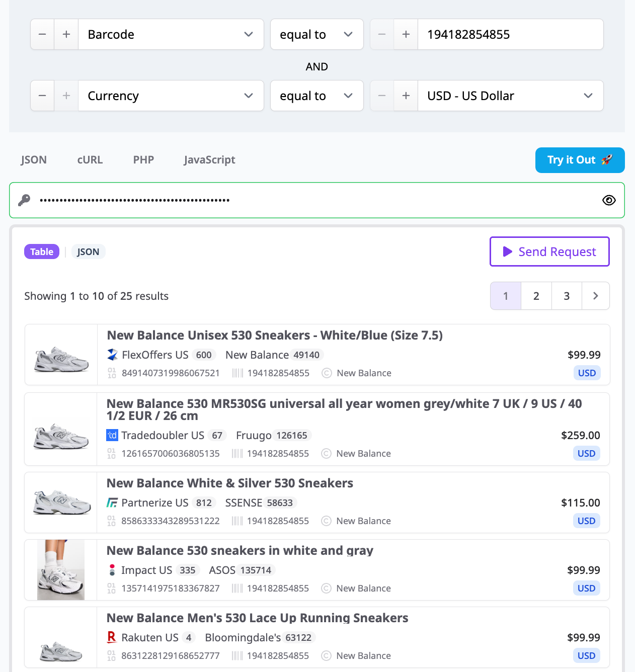Select the Table results view

point(42,251)
